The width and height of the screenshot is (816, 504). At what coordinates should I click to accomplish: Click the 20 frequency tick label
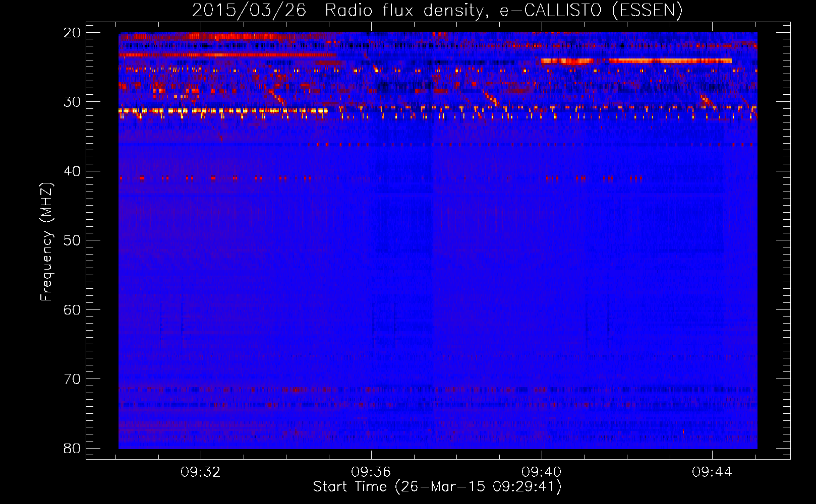click(x=72, y=32)
